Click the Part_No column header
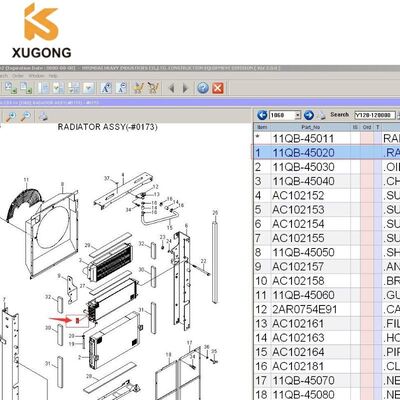Viewport: 400px width, 400px height. click(x=311, y=127)
